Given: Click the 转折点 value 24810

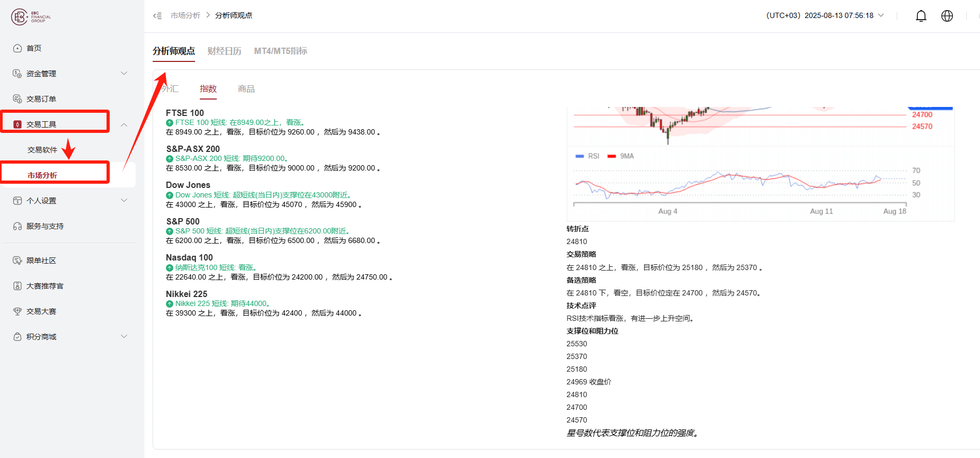Looking at the screenshot, I should click(x=577, y=241).
